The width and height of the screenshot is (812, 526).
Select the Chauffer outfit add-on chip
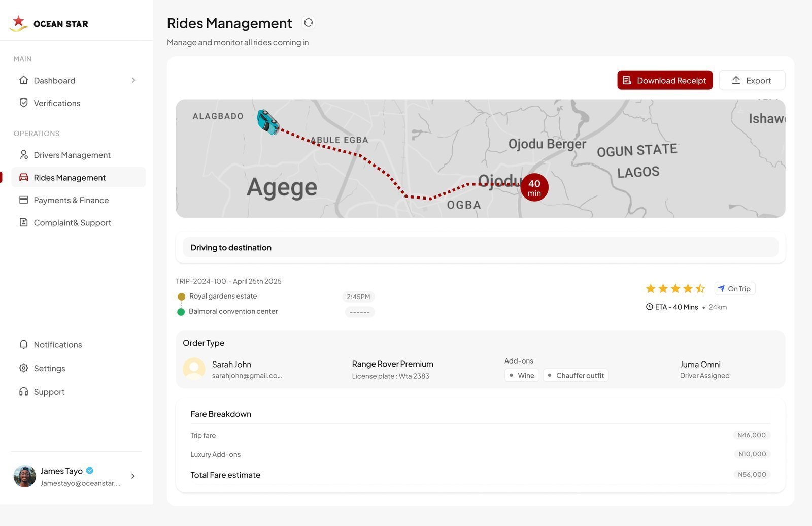click(x=576, y=375)
